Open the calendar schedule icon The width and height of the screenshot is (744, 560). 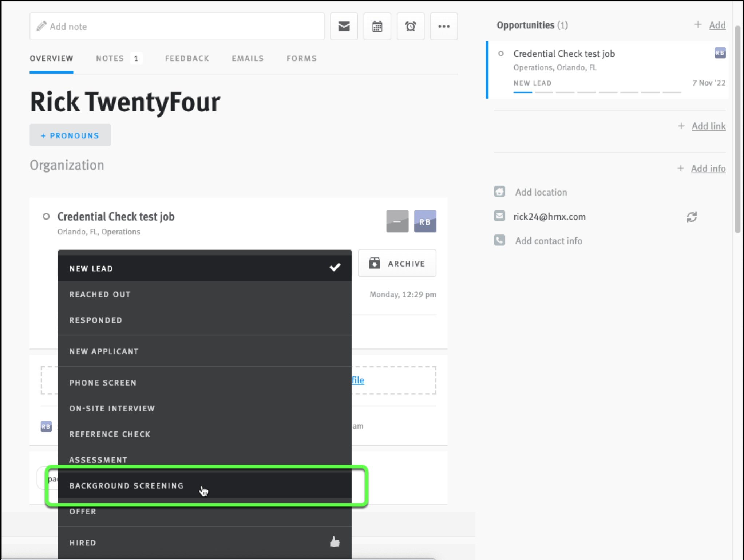click(377, 26)
